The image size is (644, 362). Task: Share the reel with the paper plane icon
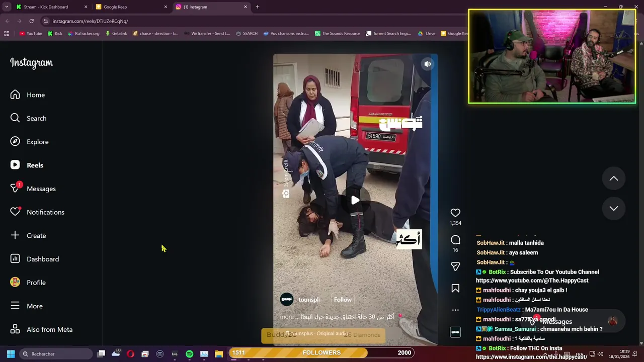point(455,266)
